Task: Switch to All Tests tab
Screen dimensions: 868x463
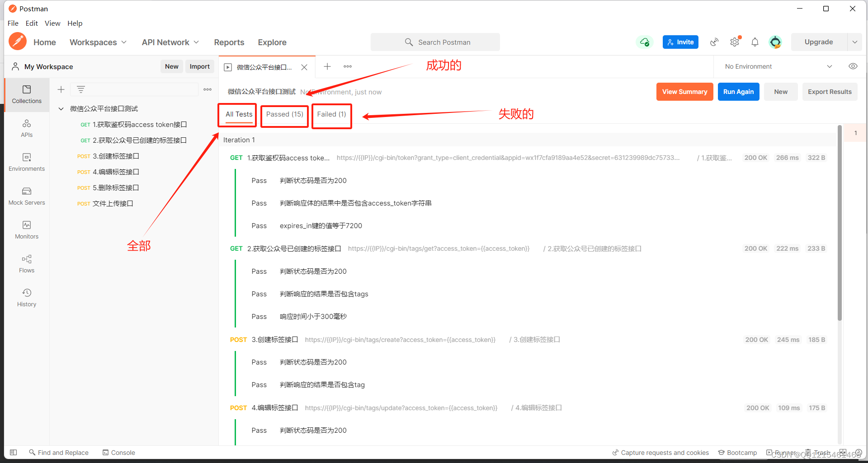Action: point(239,114)
